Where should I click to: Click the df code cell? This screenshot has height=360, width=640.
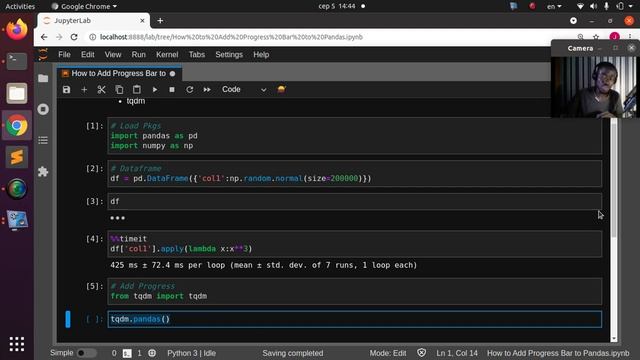[355, 201]
